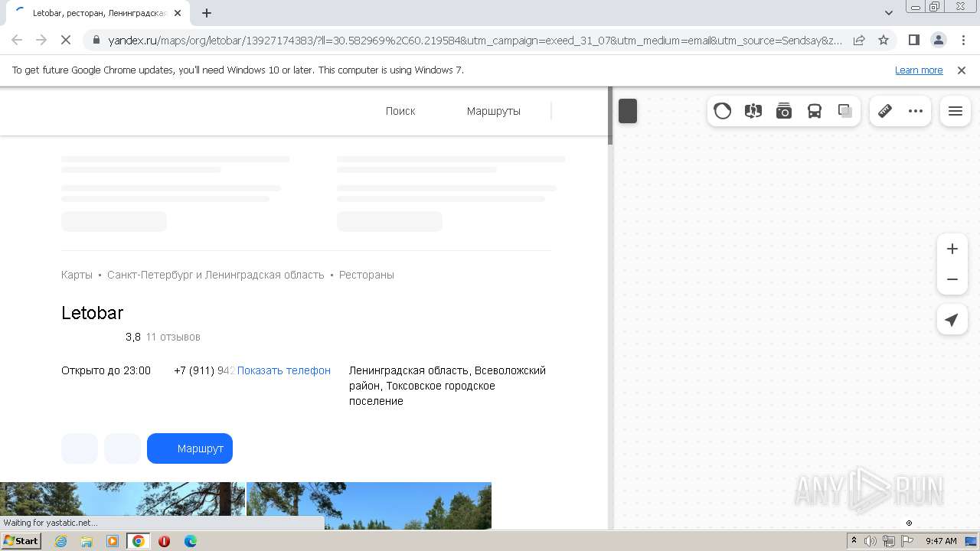Open the Рестораны breadcrumb link
The image size is (980, 551).
pos(367,275)
